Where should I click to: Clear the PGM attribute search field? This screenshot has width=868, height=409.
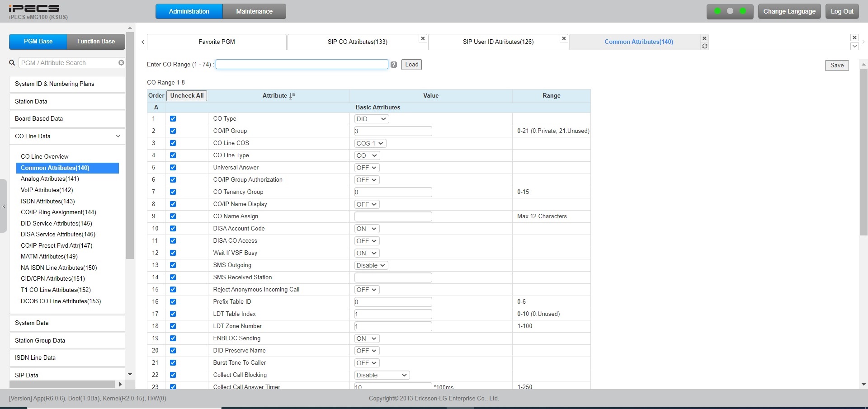[x=121, y=63]
